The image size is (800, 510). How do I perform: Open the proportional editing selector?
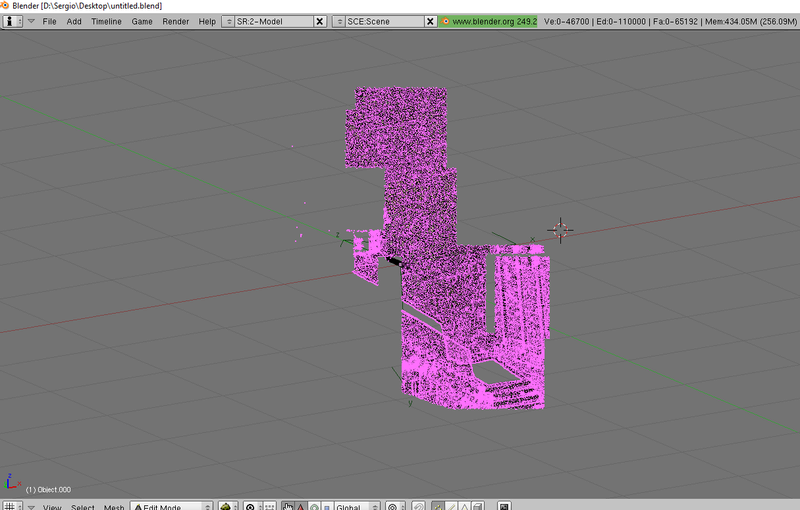395,506
